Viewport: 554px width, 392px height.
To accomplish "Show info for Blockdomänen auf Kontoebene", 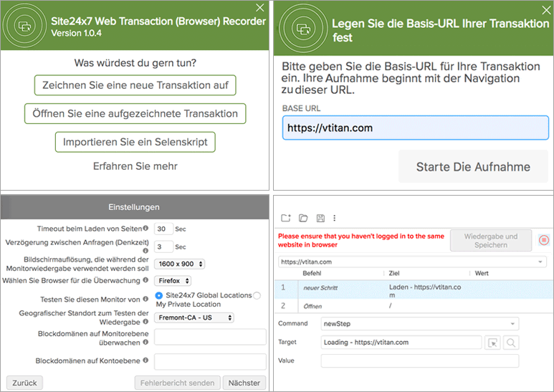I will click(145, 360).
